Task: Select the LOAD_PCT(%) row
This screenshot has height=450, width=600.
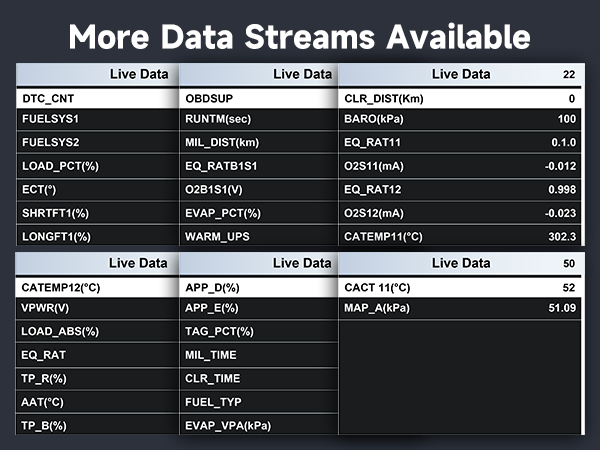Action: coord(97,166)
